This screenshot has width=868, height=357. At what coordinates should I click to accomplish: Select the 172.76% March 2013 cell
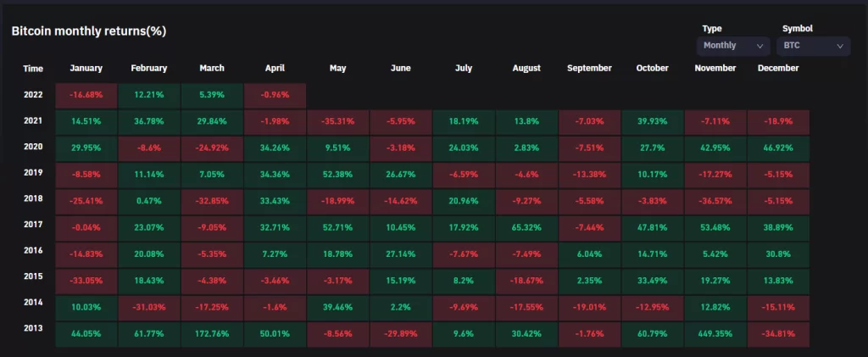[212, 333]
